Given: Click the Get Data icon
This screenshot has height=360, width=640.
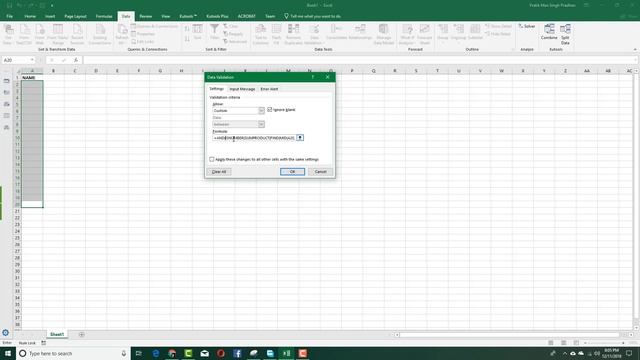Looking at the screenshot, I should point(8,34).
